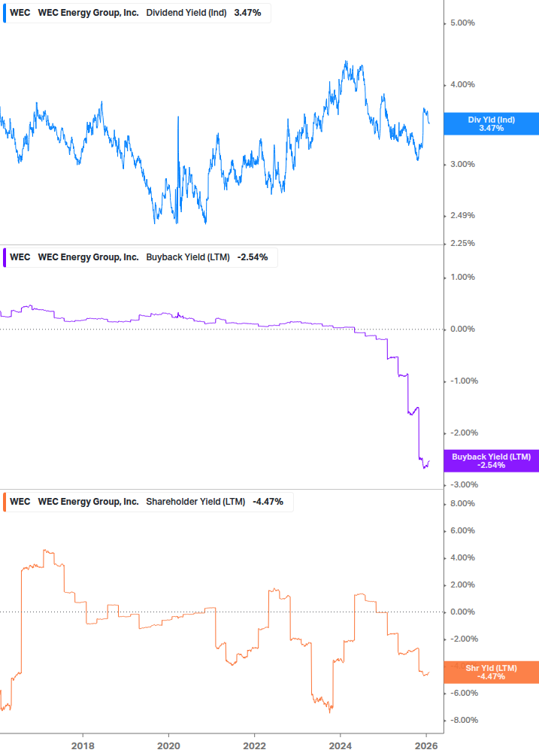Click the 2018 label on the time axis

click(83, 746)
